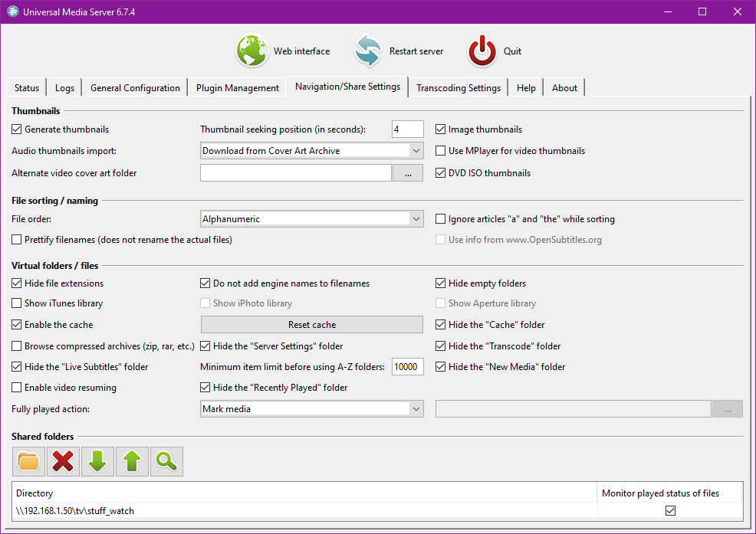Viewport: 756px width, 534px height.
Task: Scan shared folders with magnifier icon
Action: click(x=167, y=461)
